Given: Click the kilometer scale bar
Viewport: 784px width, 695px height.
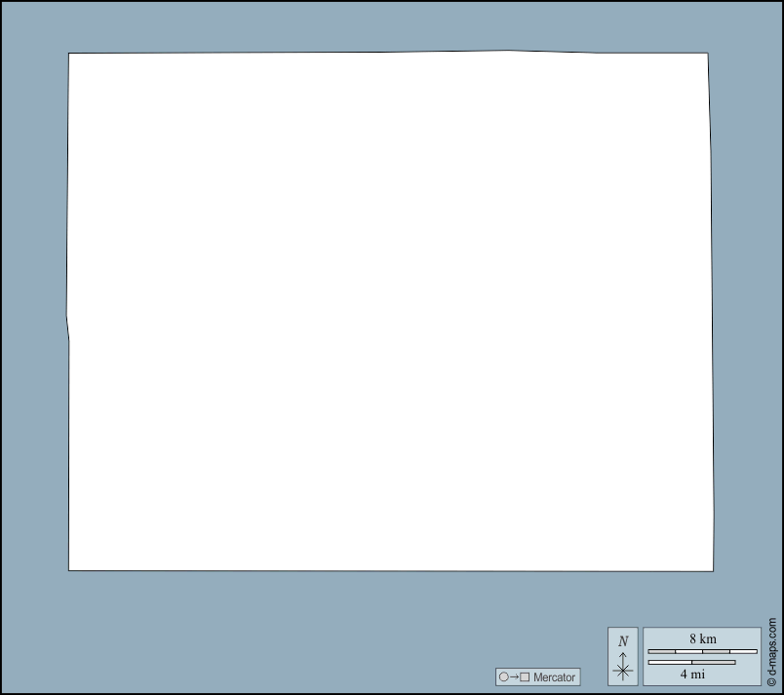Looking at the screenshot, I should point(702,651).
